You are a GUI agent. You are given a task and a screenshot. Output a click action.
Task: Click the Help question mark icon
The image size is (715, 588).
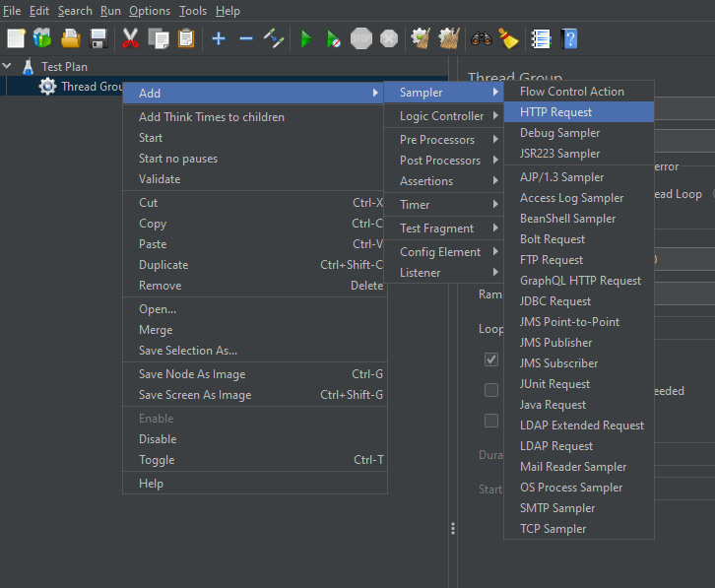coord(569,38)
